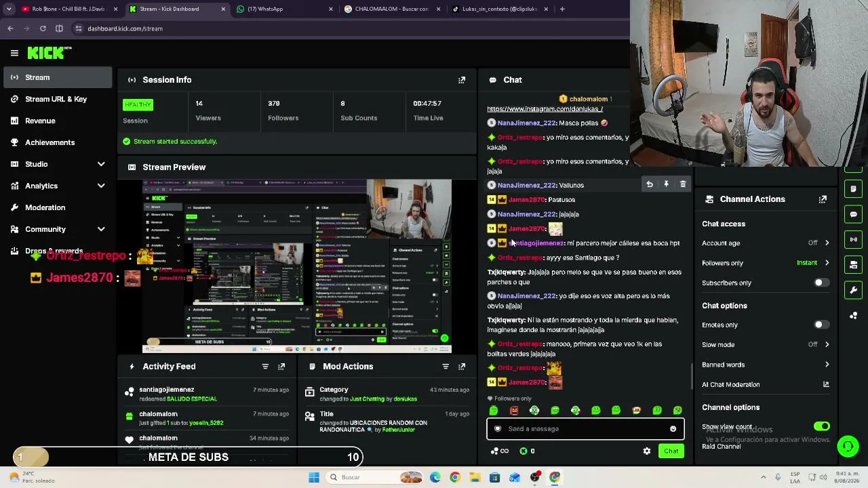Viewport: 868px width, 488px height.
Task: Open the emoji picker in message box
Action: pyautogui.click(x=673, y=429)
